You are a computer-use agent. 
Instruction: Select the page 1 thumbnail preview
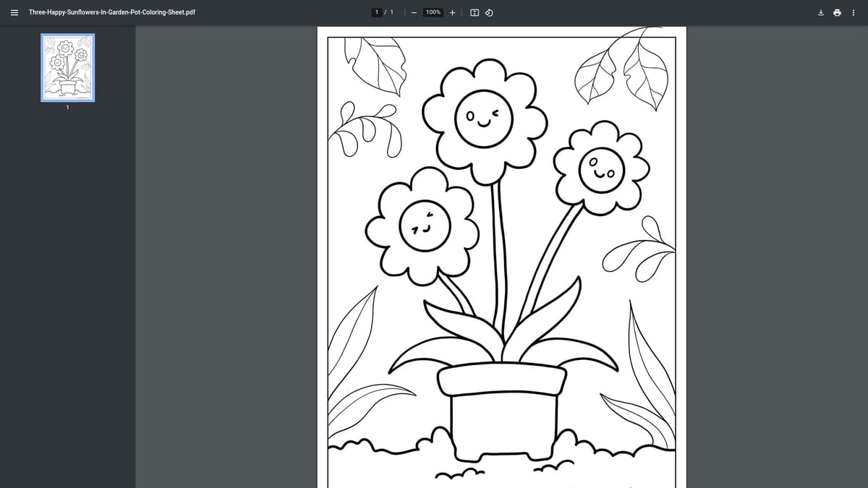click(67, 67)
